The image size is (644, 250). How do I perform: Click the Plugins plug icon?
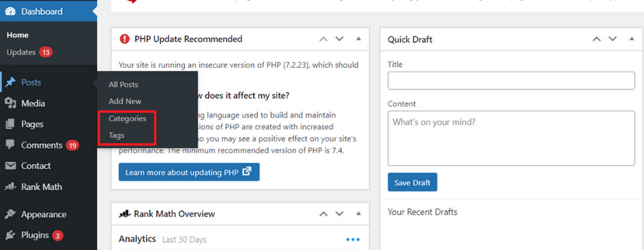(x=10, y=235)
